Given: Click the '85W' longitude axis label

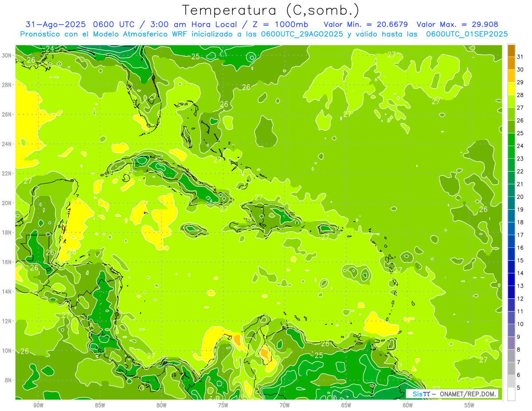Looking at the screenshot, I should tap(100, 405).
